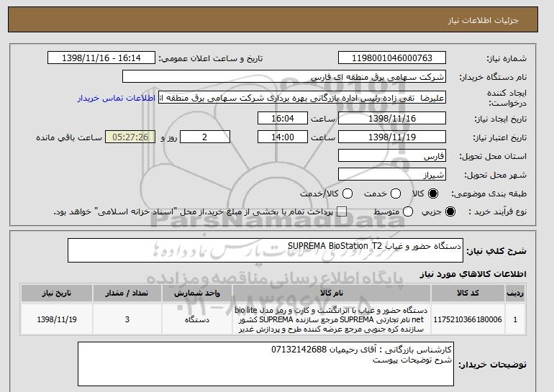Screen dimensions: 554x392
Task: Open the اطلاعات تماس خریدار link
Action: (x=117, y=98)
